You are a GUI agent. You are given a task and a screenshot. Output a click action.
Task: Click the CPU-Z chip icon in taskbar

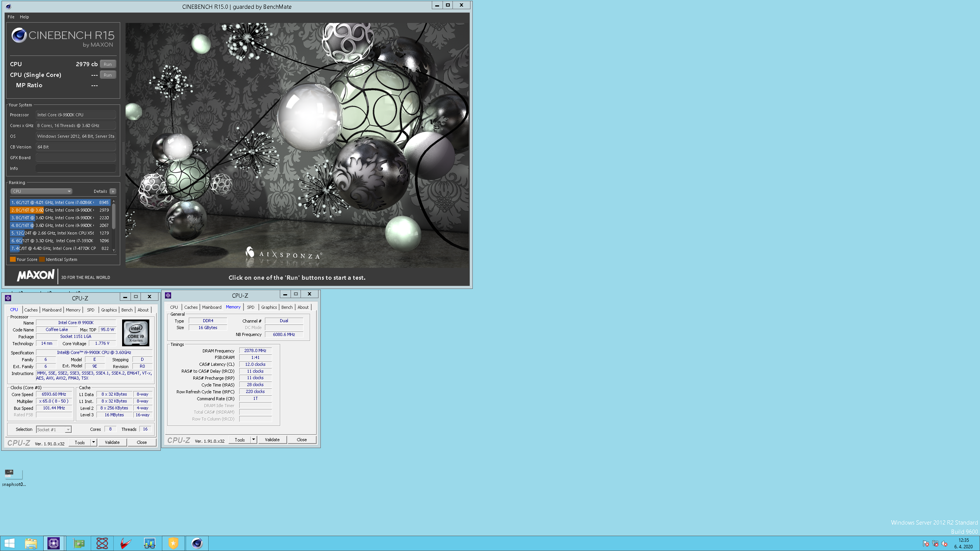(x=54, y=543)
